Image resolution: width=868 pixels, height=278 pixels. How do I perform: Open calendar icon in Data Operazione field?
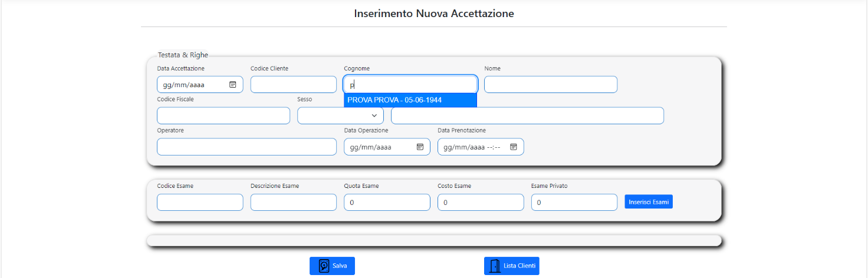(x=420, y=147)
